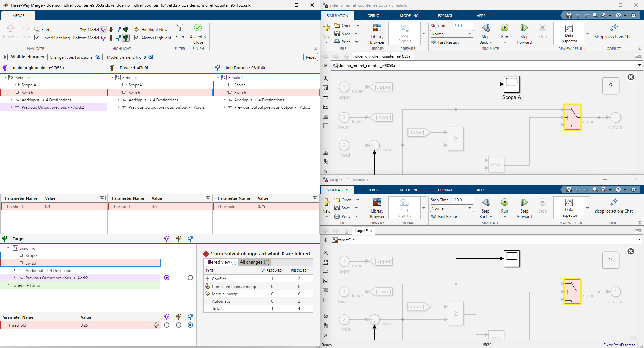This screenshot has height=348, width=644.
Task: Open Copilot Chat in sldemo_mdlref_counter window
Action: coord(614,31)
